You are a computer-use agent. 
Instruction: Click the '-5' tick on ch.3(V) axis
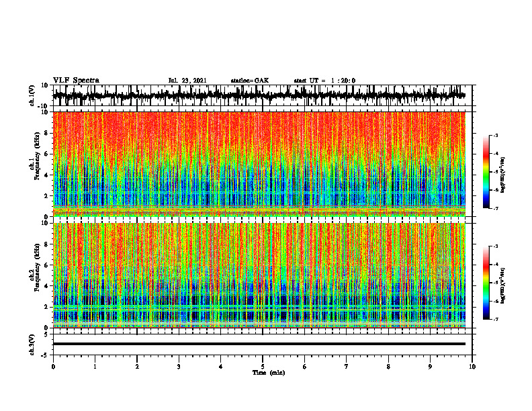point(46,355)
